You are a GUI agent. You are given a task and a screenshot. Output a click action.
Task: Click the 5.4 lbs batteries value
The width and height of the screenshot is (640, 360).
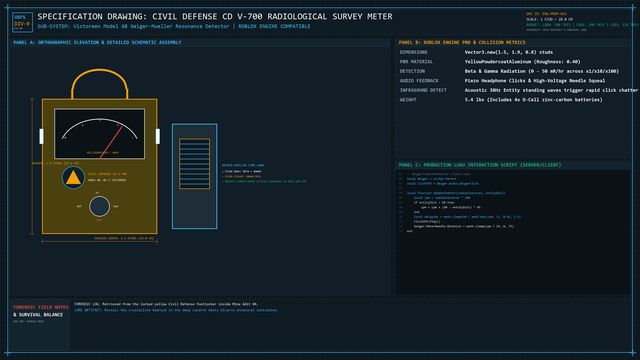[x=533, y=100]
